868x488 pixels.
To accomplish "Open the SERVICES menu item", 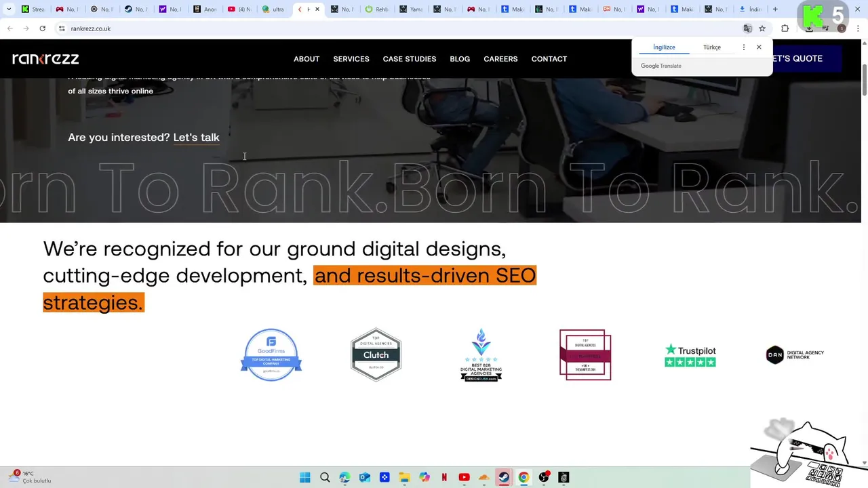I will point(351,59).
